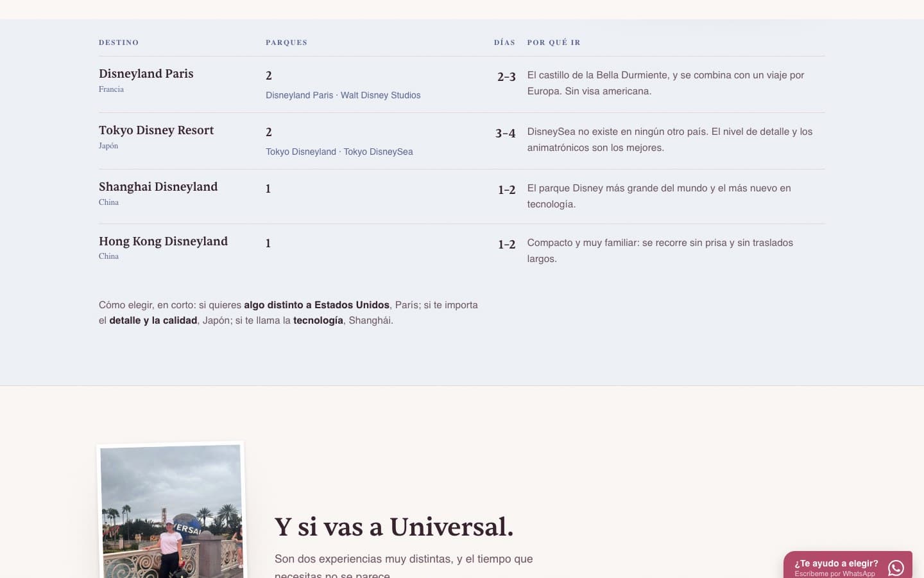Click the 'Compacto y muy familiar' description
Image resolution: width=924 pixels, height=578 pixels.
(660, 250)
